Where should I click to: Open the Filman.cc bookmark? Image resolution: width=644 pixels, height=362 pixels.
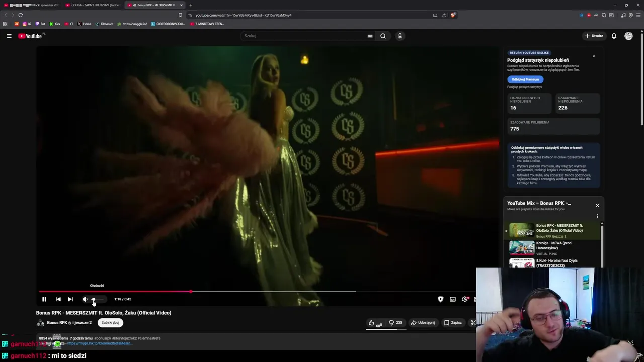(x=105, y=24)
